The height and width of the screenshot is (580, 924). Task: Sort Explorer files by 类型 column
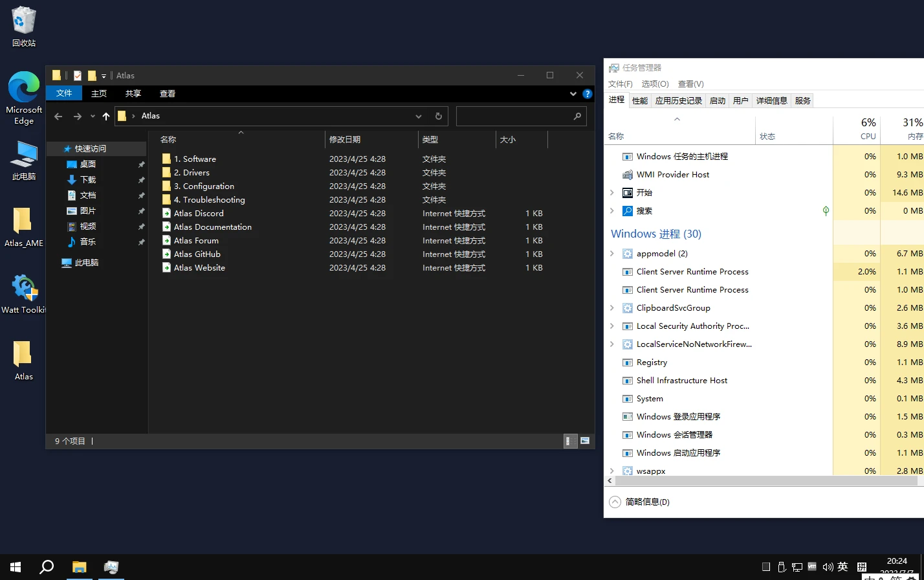(457, 139)
